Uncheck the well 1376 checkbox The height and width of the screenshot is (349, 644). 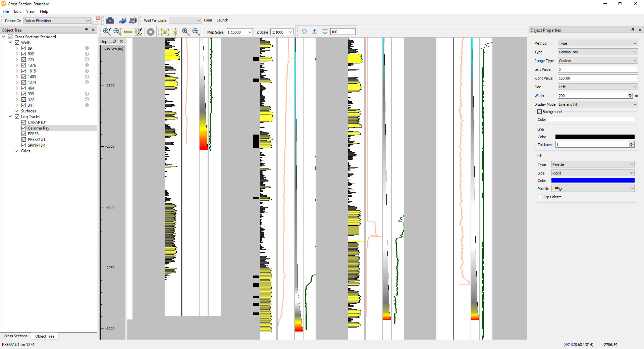point(24,65)
